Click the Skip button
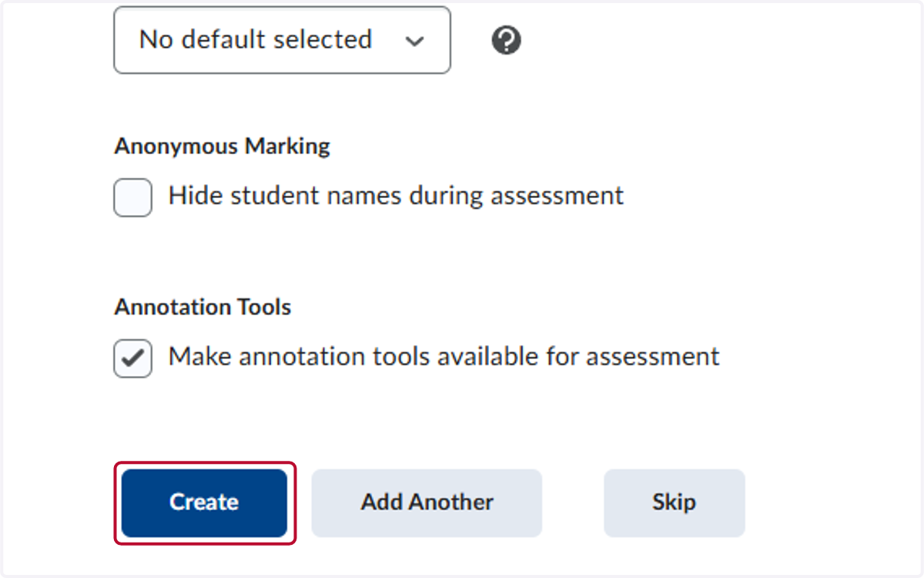The image size is (924, 578). [674, 503]
